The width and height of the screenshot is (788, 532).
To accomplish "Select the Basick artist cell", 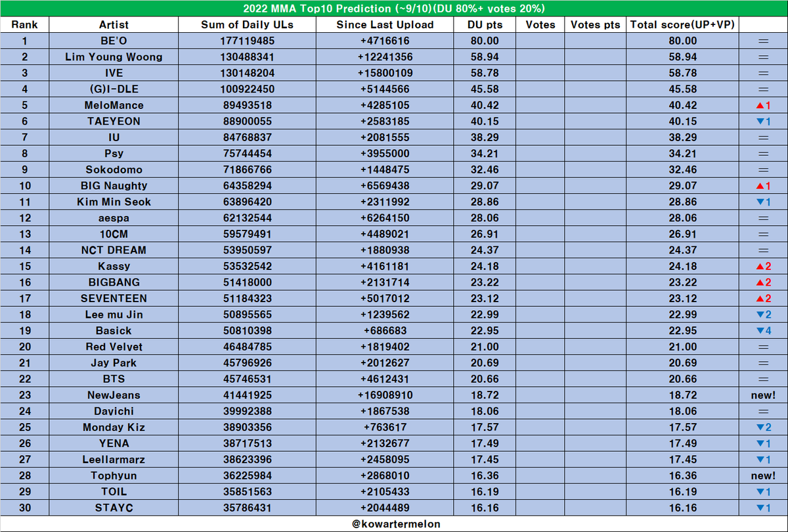I will coord(114,330).
